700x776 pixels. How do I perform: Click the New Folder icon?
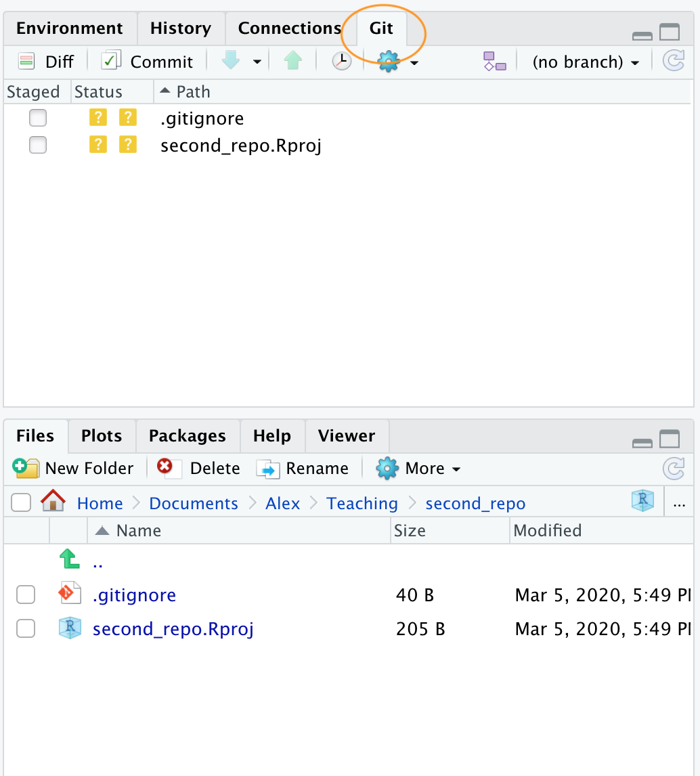point(26,468)
